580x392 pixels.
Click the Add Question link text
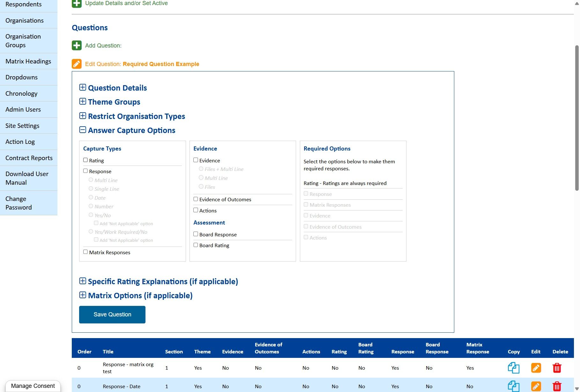click(103, 46)
